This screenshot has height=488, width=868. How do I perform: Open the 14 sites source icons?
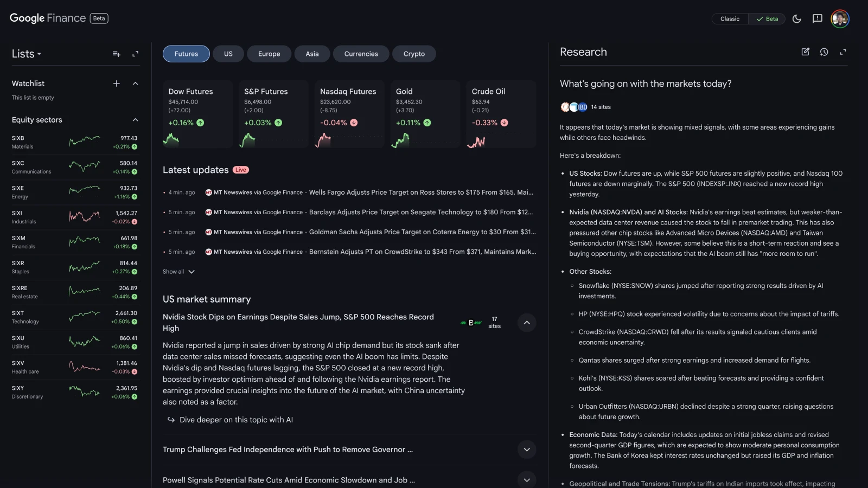(574, 107)
